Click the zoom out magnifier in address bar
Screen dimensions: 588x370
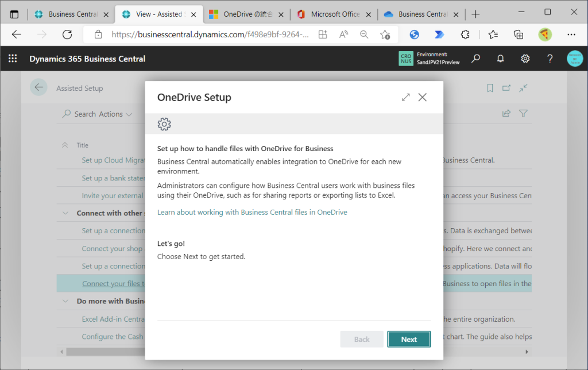point(363,34)
